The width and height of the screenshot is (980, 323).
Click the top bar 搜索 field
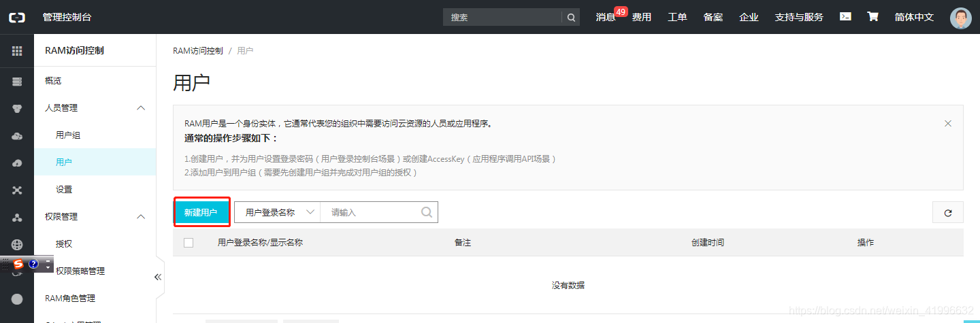coord(502,17)
